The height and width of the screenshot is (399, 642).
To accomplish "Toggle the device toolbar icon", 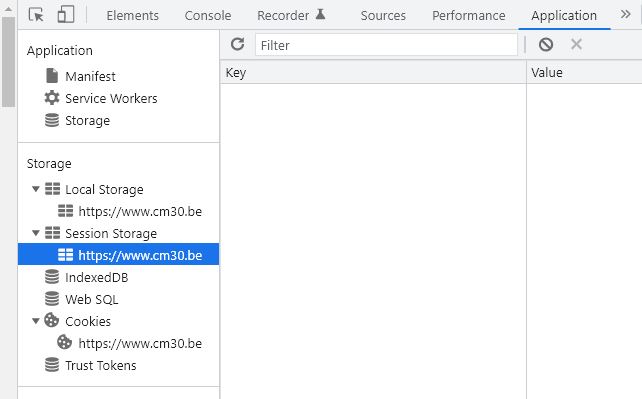I will pyautogui.click(x=66, y=15).
